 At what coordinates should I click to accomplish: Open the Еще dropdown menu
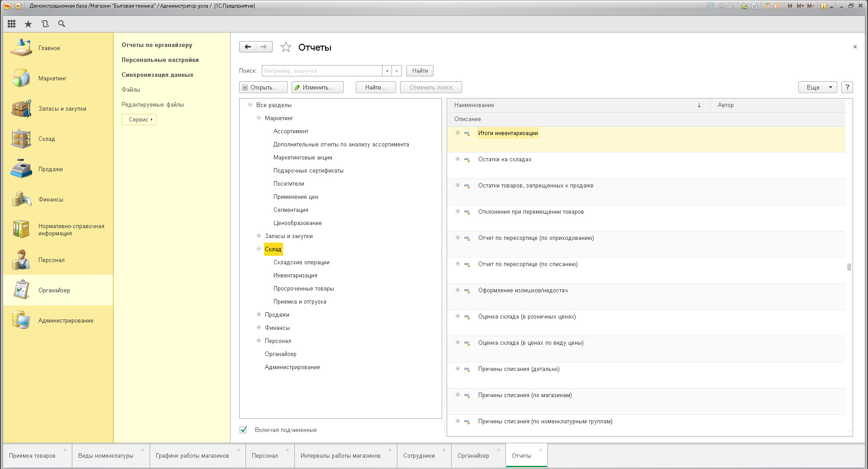pos(818,87)
